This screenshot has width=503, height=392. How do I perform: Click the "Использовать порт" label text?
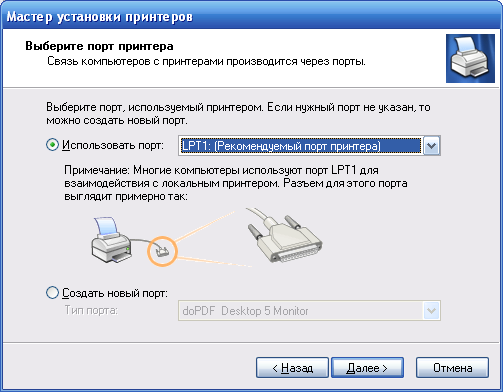[x=113, y=145]
